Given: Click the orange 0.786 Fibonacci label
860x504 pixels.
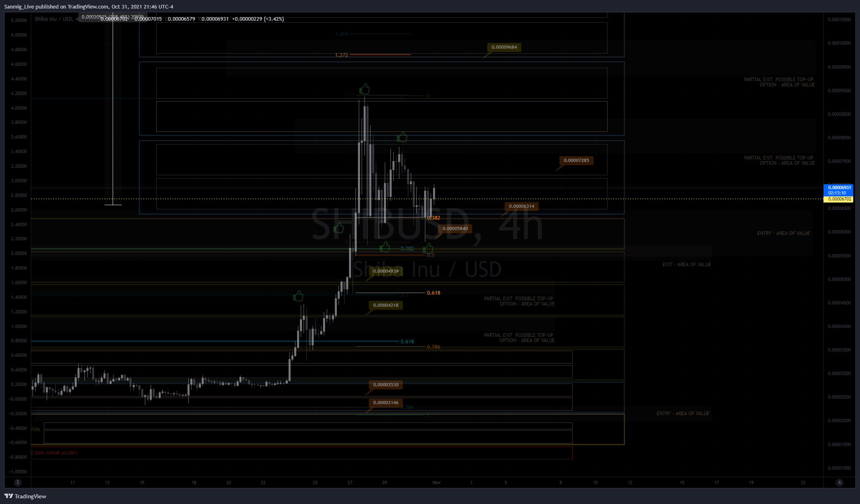Looking at the screenshot, I should [433, 347].
